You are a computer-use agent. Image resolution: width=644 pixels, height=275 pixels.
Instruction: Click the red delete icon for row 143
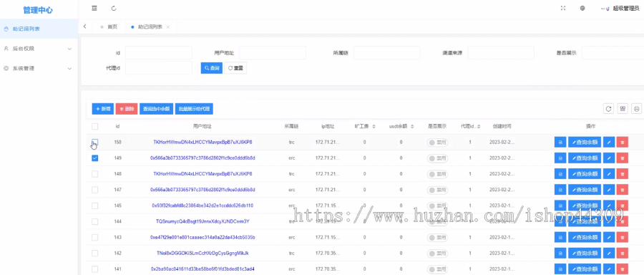point(623,237)
